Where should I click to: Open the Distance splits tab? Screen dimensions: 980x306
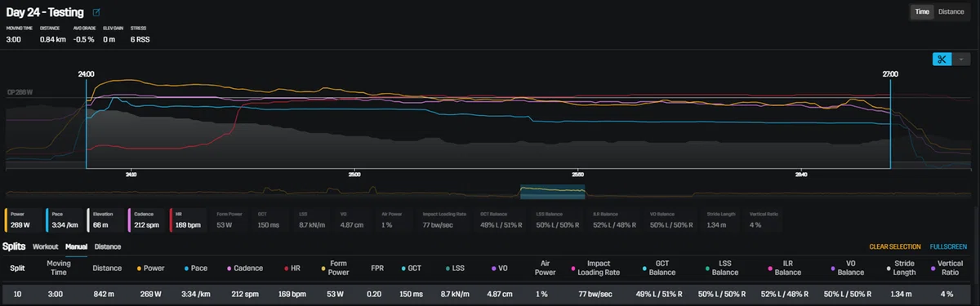point(108,246)
